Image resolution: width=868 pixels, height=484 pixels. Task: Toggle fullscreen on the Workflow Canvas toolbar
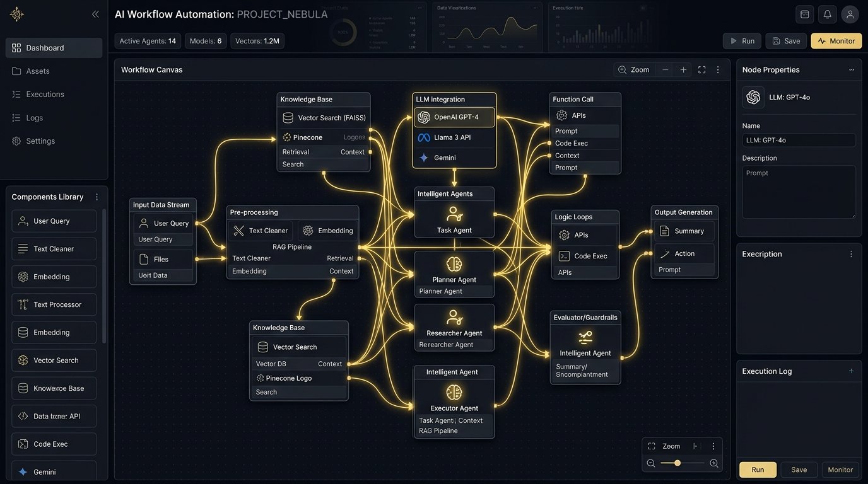click(701, 70)
